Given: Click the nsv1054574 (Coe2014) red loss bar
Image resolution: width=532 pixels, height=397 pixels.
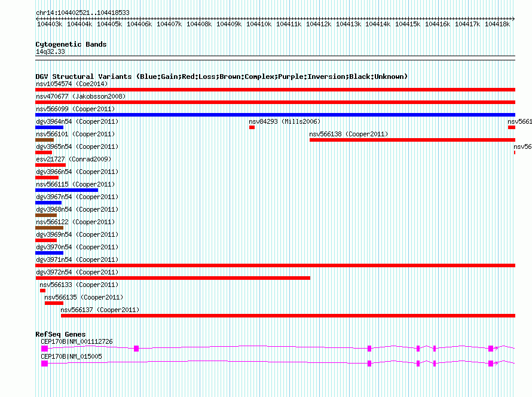Looking at the screenshot, I should point(275,90).
